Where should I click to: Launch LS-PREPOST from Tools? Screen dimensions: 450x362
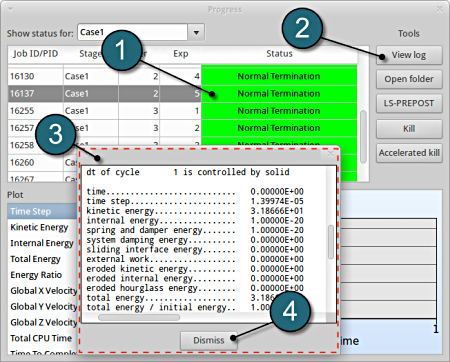tap(409, 103)
